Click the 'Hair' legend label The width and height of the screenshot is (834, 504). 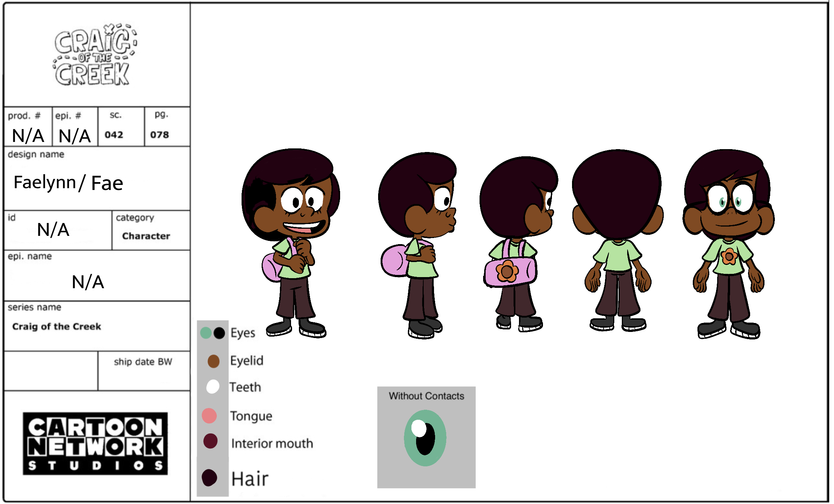(250, 479)
